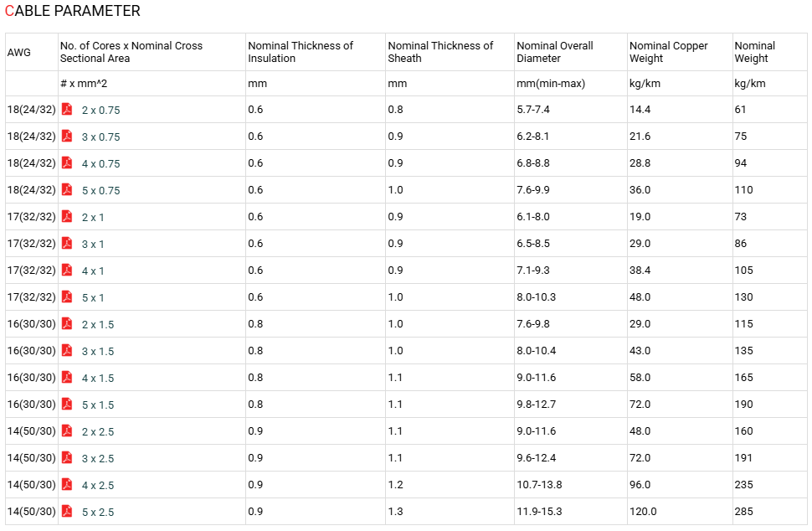Screen dimensions: 812x531
Task: Select the PDF icon for 2 x 2.5
Action: 67,431
